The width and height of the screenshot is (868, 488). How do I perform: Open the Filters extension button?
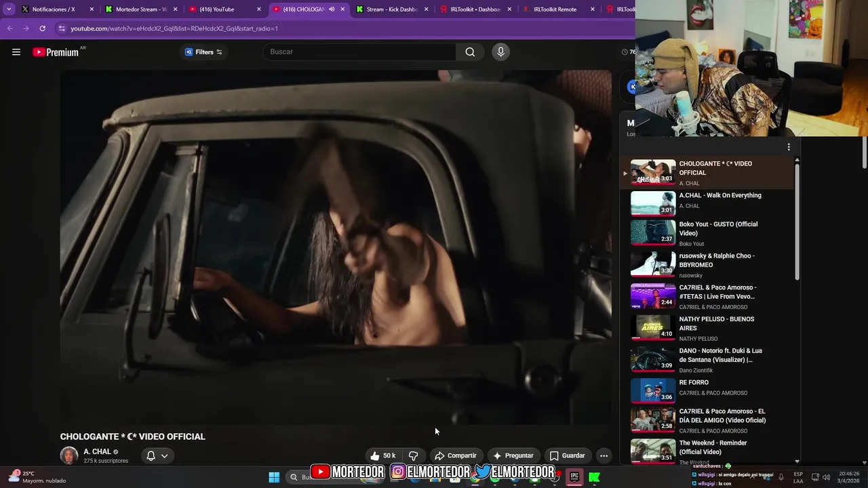pyautogui.click(x=203, y=52)
